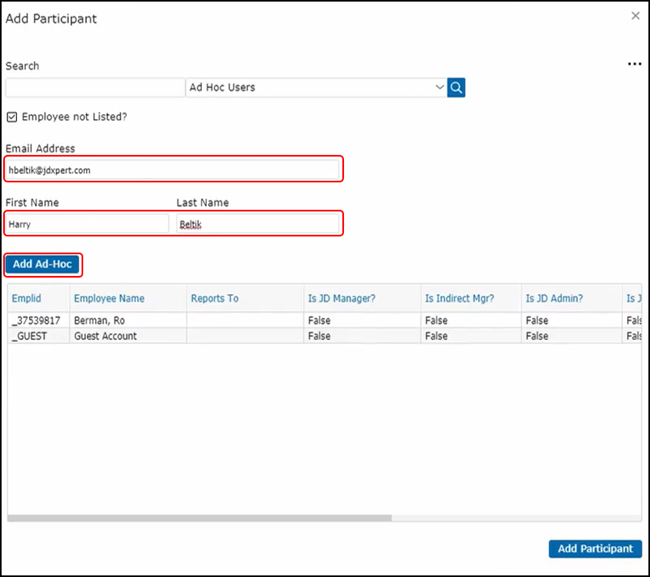Viewport: 650px width, 577px height.
Task: Click the Add Participant button
Action: coord(595,548)
